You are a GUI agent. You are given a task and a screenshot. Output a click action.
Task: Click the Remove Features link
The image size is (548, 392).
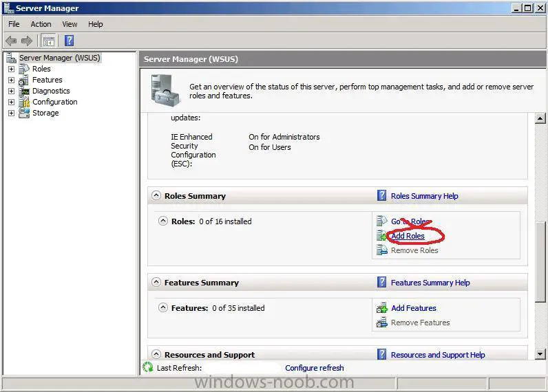tap(421, 323)
